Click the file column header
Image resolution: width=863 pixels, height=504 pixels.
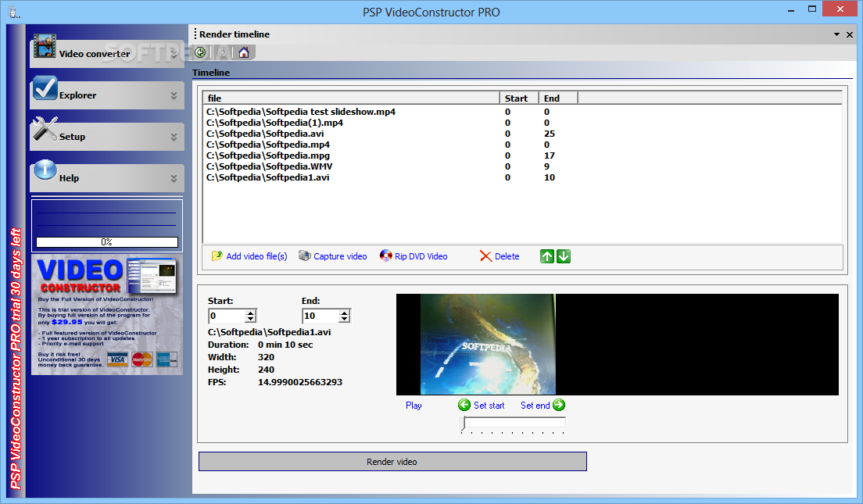pyautogui.click(x=351, y=98)
